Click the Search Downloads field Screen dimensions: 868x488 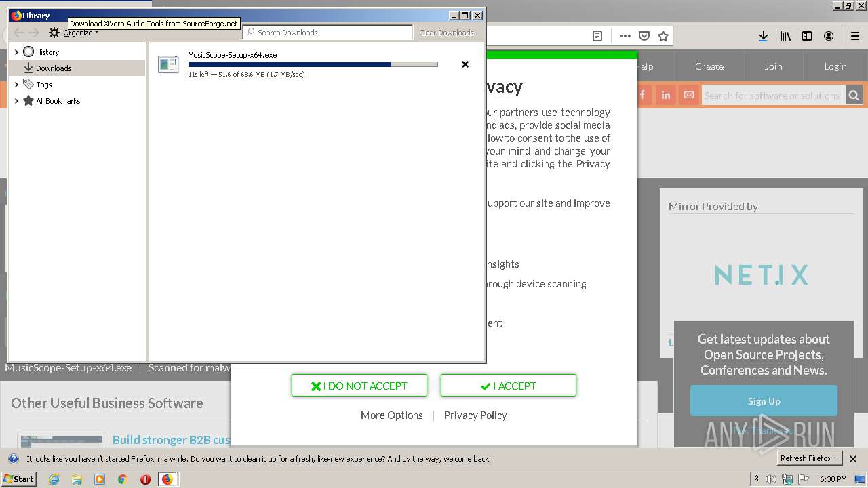pyautogui.click(x=328, y=33)
